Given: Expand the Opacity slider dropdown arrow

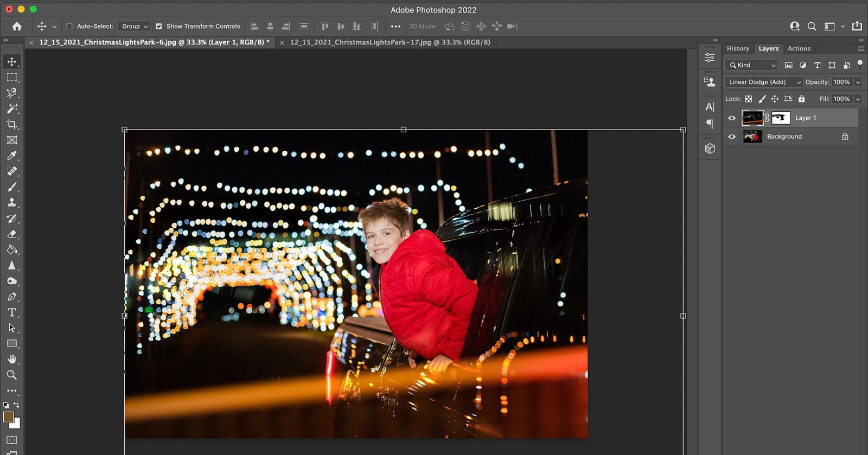Looking at the screenshot, I should (x=858, y=82).
